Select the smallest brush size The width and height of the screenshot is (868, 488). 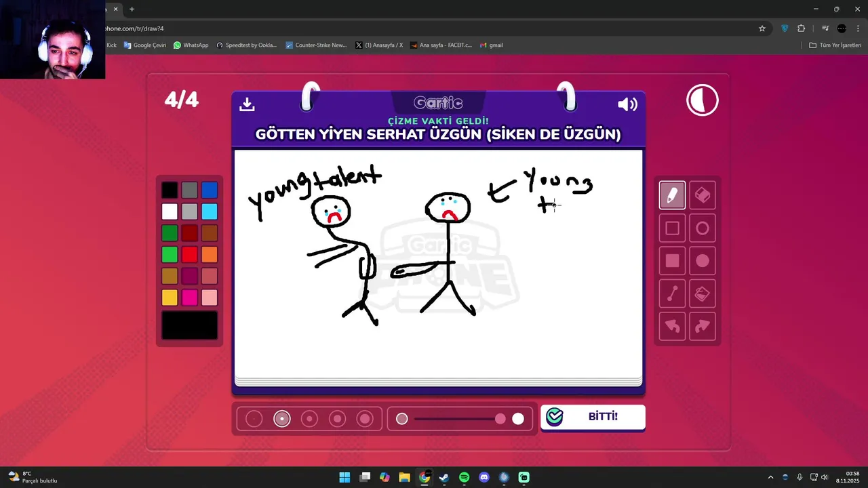pos(254,419)
